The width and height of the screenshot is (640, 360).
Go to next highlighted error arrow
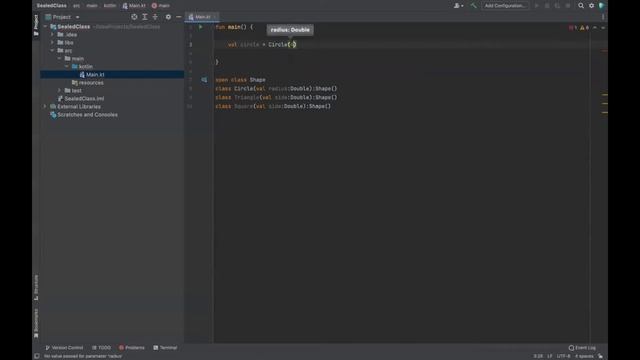tap(603, 28)
